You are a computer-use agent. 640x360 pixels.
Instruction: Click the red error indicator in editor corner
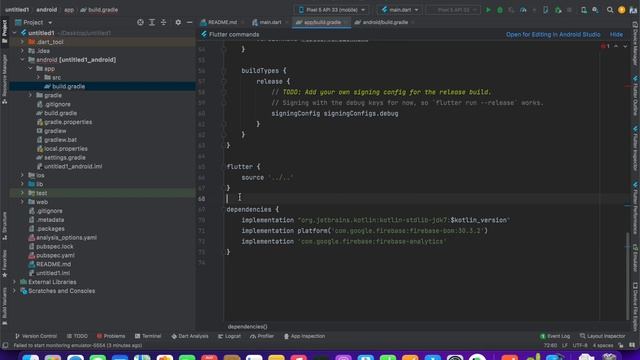coord(605,46)
